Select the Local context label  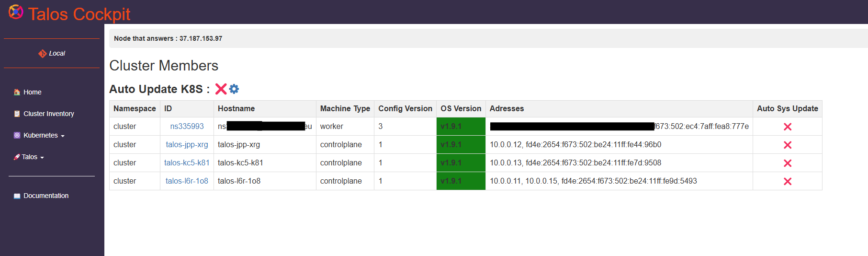click(57, 53)
